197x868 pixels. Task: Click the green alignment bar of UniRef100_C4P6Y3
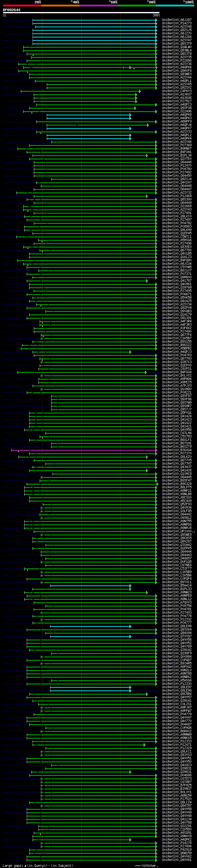81,91
